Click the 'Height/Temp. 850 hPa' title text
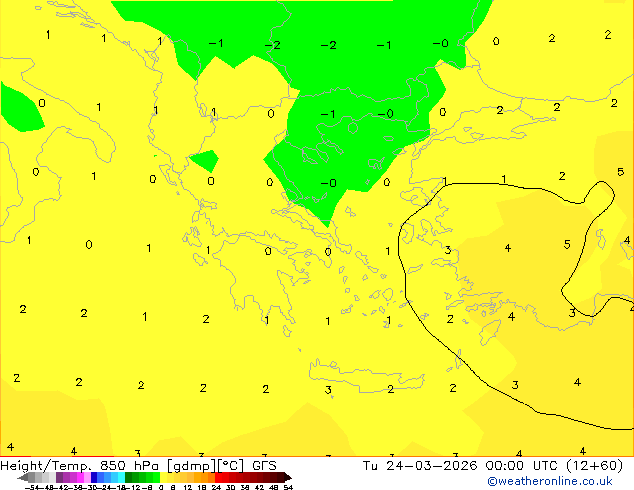The width and height of the screenshot is (634, 490). click(x=80, y=466)
